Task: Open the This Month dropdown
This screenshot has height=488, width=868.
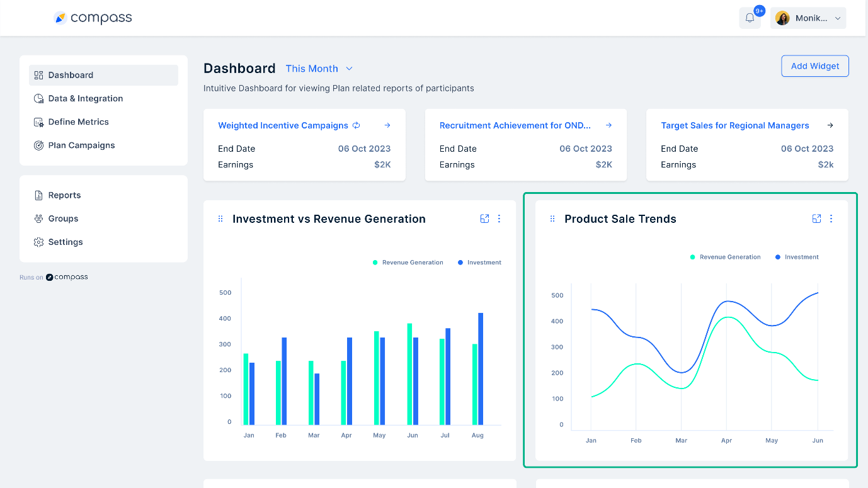Action: [319, 69]
